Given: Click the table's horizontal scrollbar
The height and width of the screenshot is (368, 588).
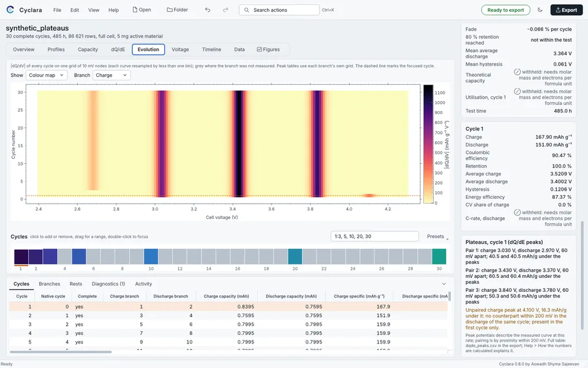Looking at the screenshot, I should coord(61,352).
